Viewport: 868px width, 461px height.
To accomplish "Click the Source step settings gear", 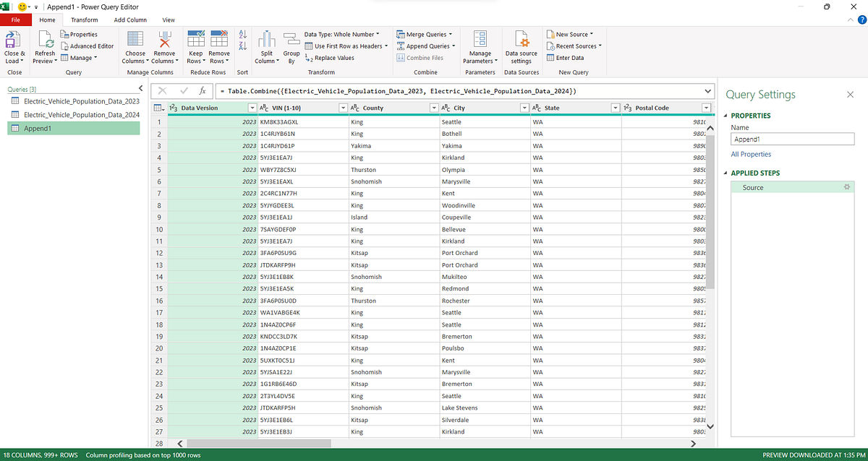I will pos(846,187).
